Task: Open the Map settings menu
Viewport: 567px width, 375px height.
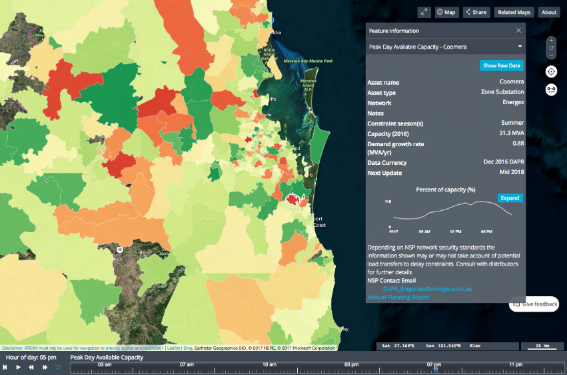Action: (446, 12)
